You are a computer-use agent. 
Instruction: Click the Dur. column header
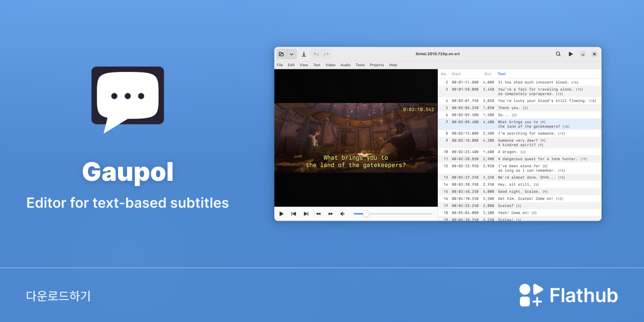488,74
